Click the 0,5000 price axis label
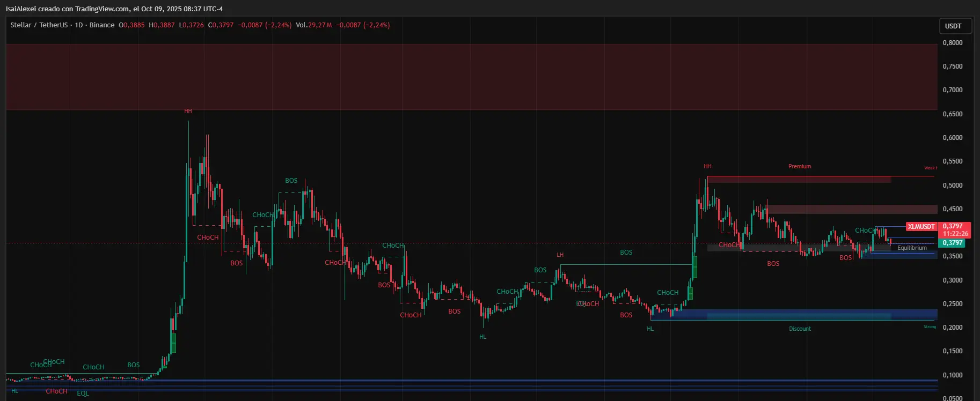The image size is (980, 401). (x=953, y=185)
